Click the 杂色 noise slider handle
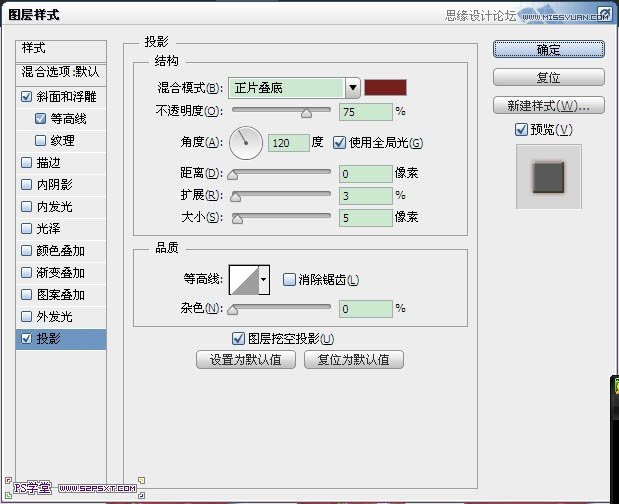 pyautogui.click(x=233, y=310)
